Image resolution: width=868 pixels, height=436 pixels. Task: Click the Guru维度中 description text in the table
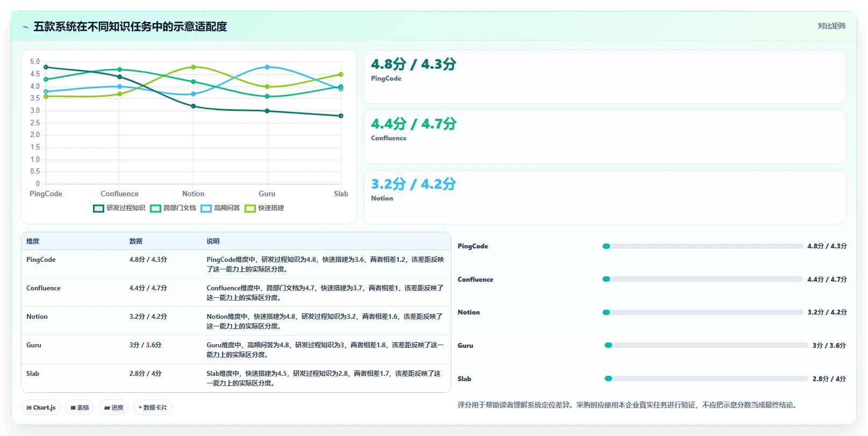[325, 350]
